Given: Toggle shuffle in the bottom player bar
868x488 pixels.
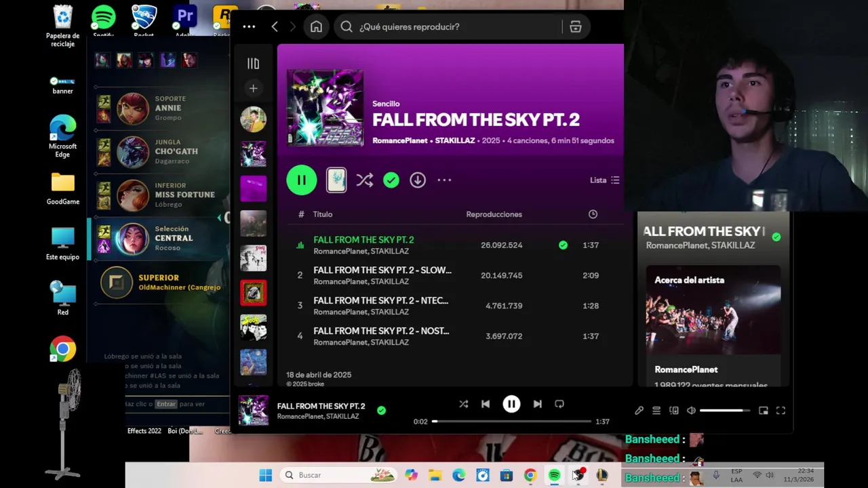Looking at the screenshot, I should pyautogui.click(x=464, y=404).
